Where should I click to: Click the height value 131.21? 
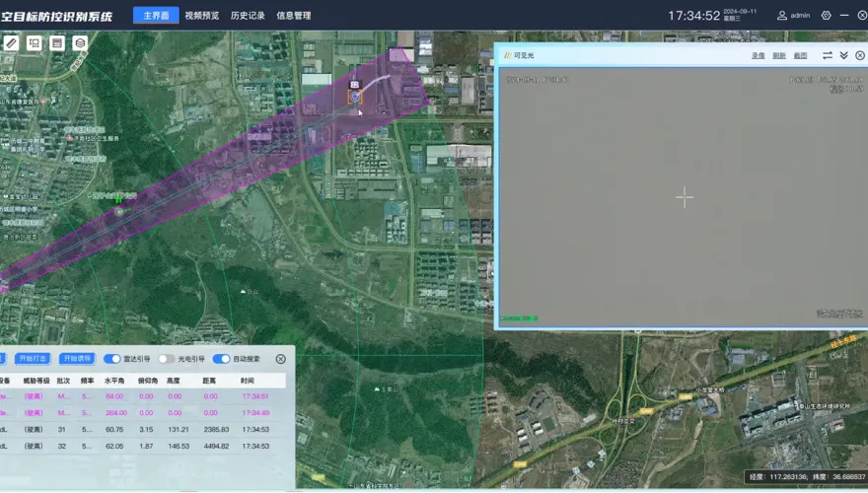click(x=179, y=429)
